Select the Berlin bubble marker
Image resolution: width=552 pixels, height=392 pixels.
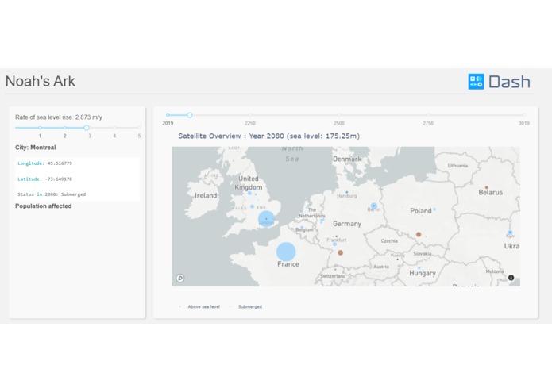(374, 206)
